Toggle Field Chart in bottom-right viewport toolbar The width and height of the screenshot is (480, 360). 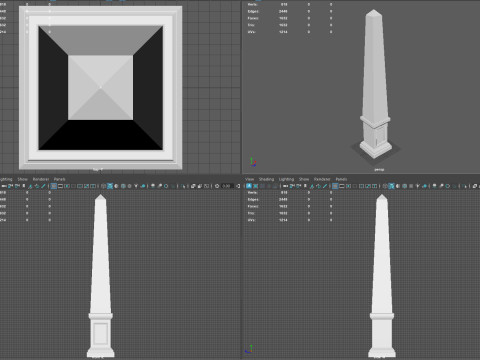coord(361,186)
